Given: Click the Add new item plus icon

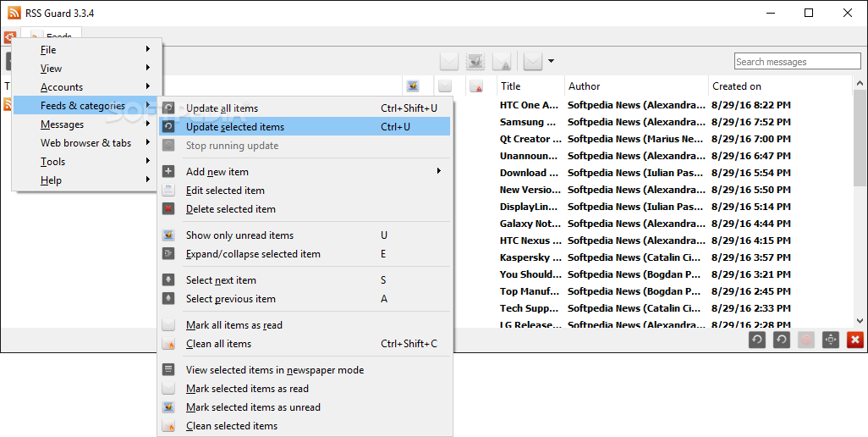Looking at the screenshot, I should tap(168, 171).
